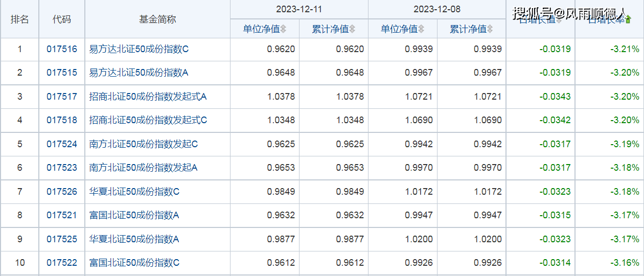Click rank number 1 cell
Viewport: 644px width, 276px height.
tap(20, 50)
